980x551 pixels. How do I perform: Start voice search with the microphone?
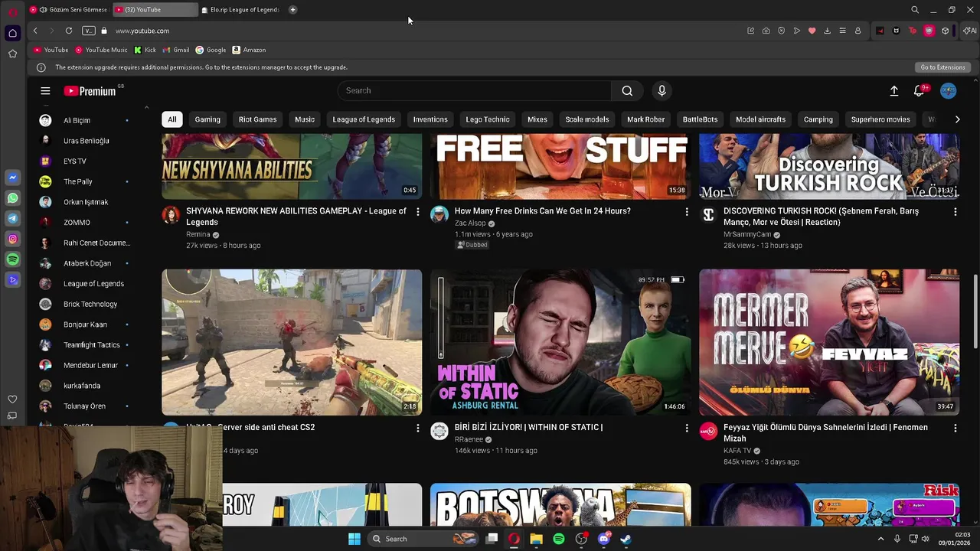coord(662,90)
